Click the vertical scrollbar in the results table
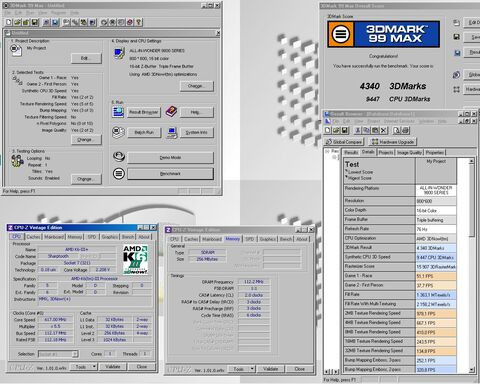 coord(471,265)
